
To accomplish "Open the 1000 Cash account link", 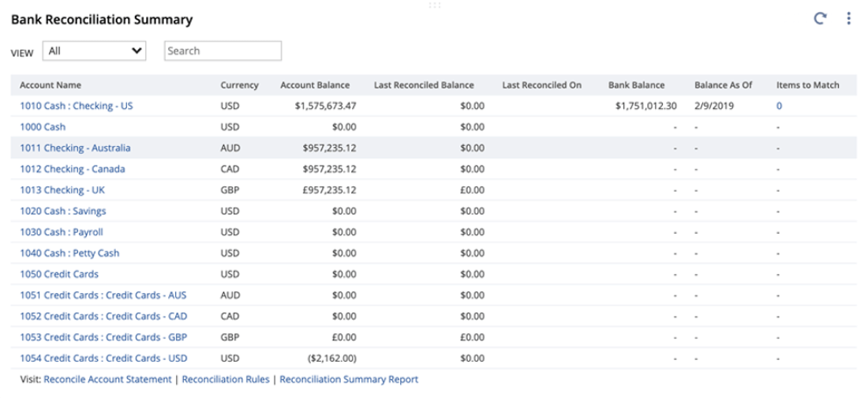I will [43, 126].
